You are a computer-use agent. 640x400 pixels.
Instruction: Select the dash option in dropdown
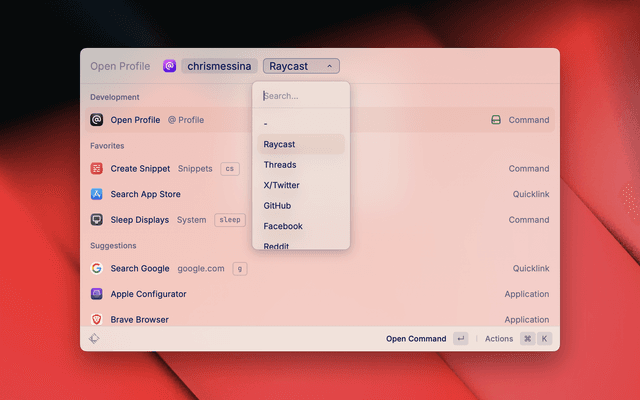266,124
